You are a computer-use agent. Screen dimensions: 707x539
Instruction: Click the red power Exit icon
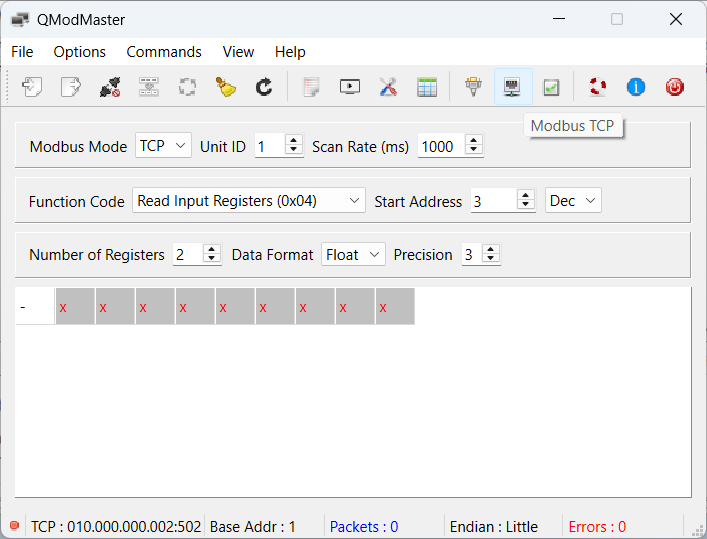point(675,87)
